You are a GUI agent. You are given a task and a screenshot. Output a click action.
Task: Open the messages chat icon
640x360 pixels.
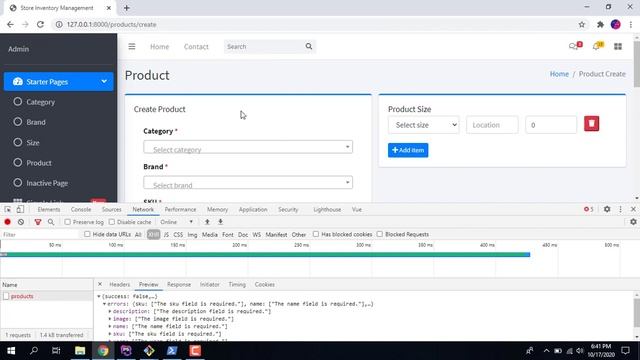(573, 47)
